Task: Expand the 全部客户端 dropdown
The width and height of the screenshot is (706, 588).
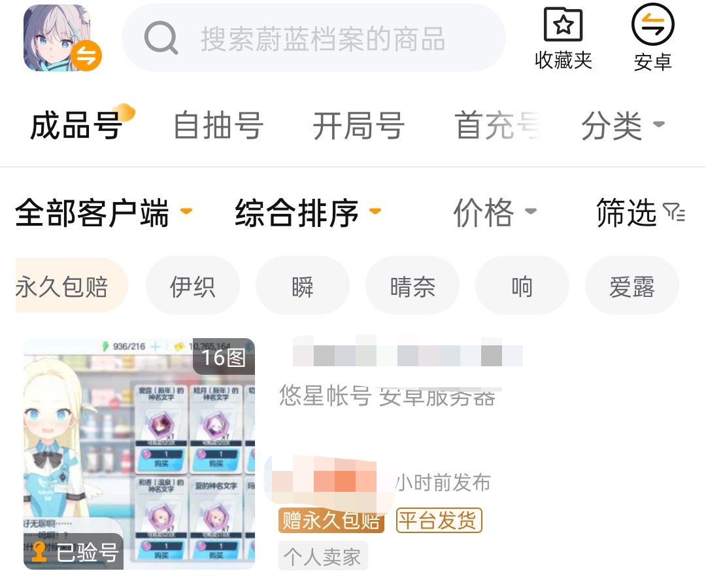Action: (103, 212)
